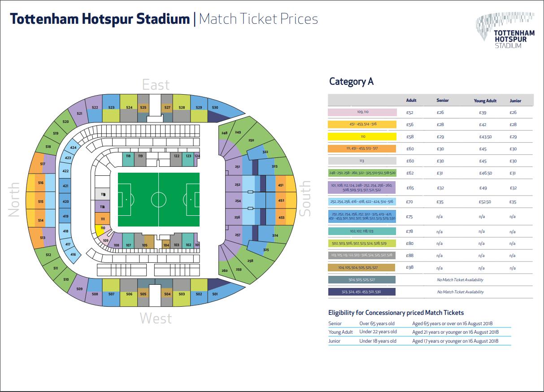Click the Young Adult column header
Viewport: 544px width, 392px height.
(486, 100)
